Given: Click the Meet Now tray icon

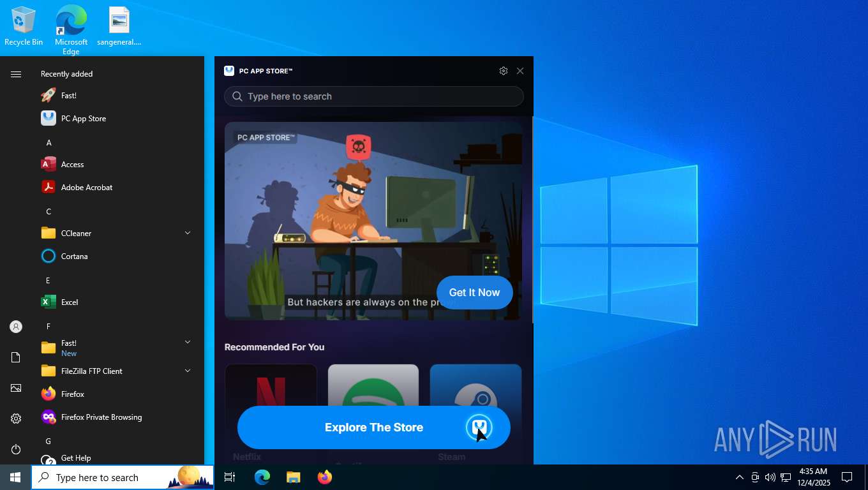Looking at the screenshot, I should coord(755,477).
